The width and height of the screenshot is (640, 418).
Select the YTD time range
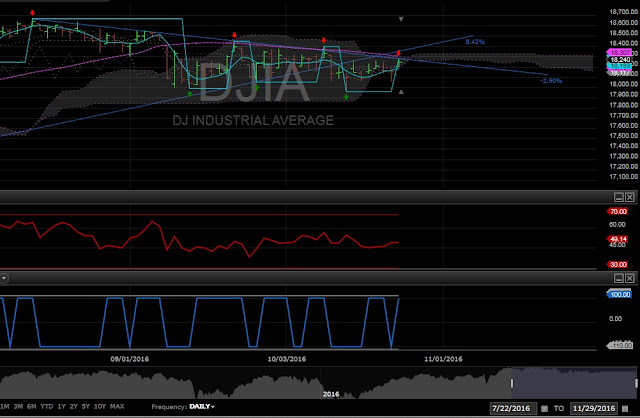coord(47,407)
